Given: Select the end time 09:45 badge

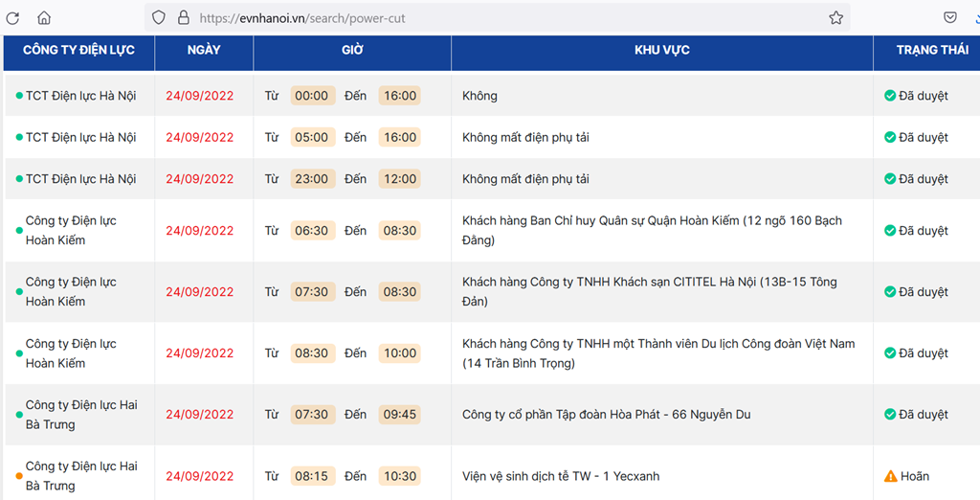Looking at the screenshot, I should (400, 414).
